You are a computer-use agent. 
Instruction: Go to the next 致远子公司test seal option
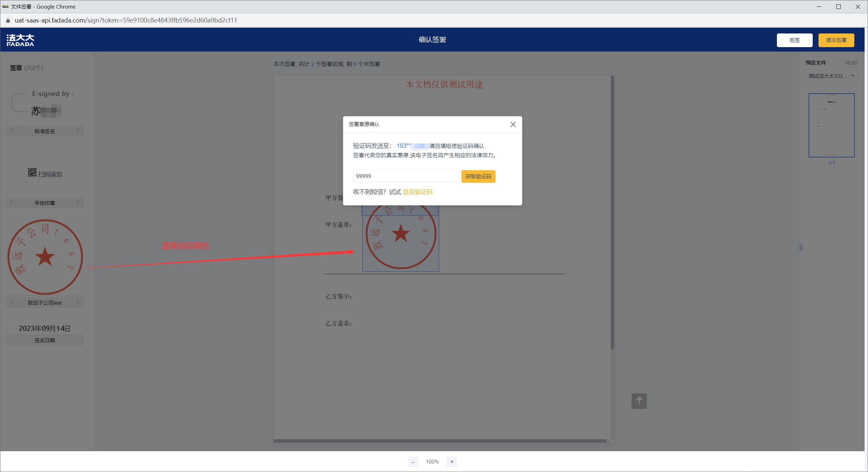[x=78, y=302]
